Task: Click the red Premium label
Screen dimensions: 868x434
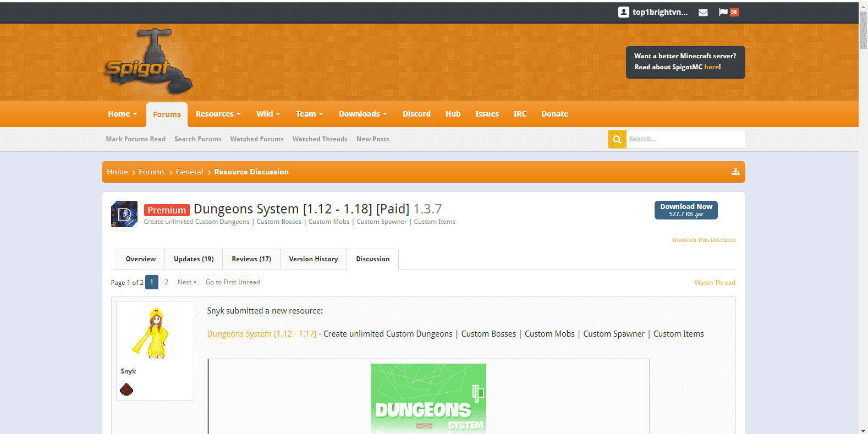Action: click(167, 210)
